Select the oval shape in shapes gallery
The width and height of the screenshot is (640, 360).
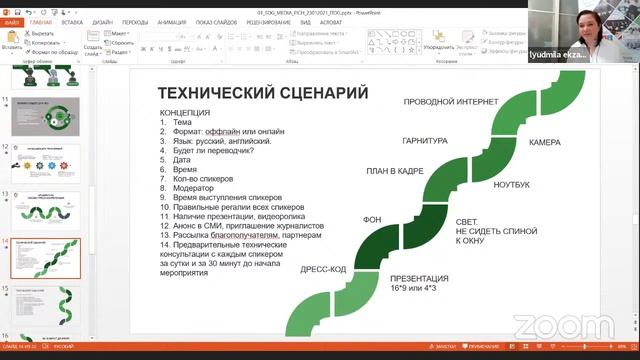click(404, 34)
